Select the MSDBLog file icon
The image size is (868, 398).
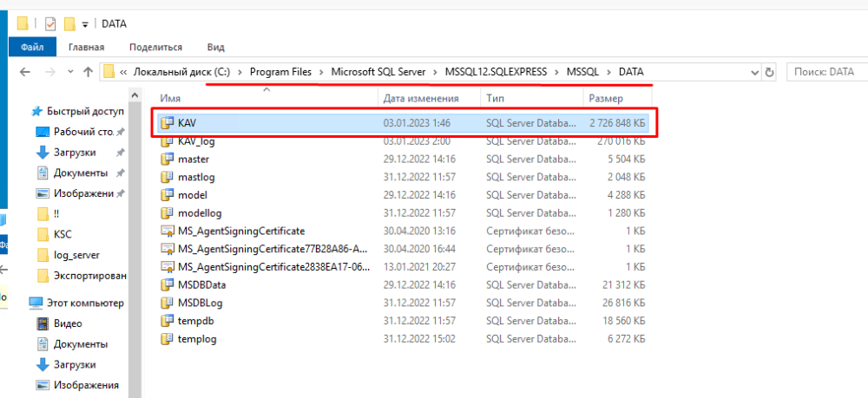168,303
